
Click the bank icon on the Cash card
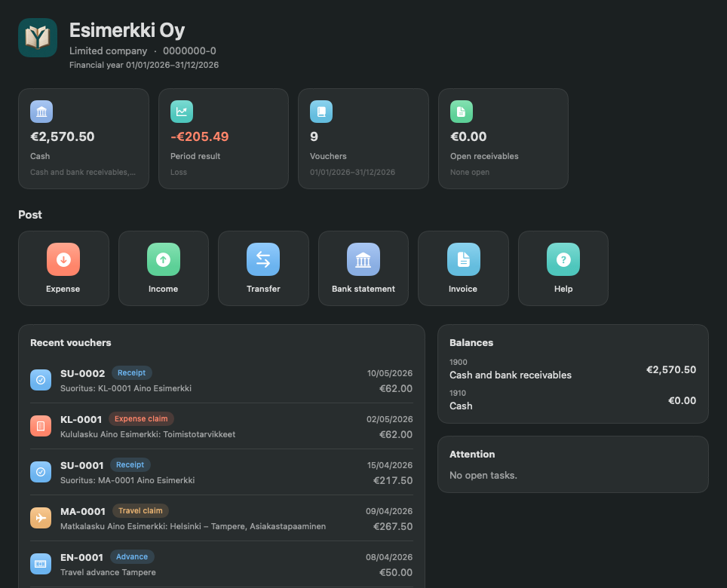click(x=41, y=112)
